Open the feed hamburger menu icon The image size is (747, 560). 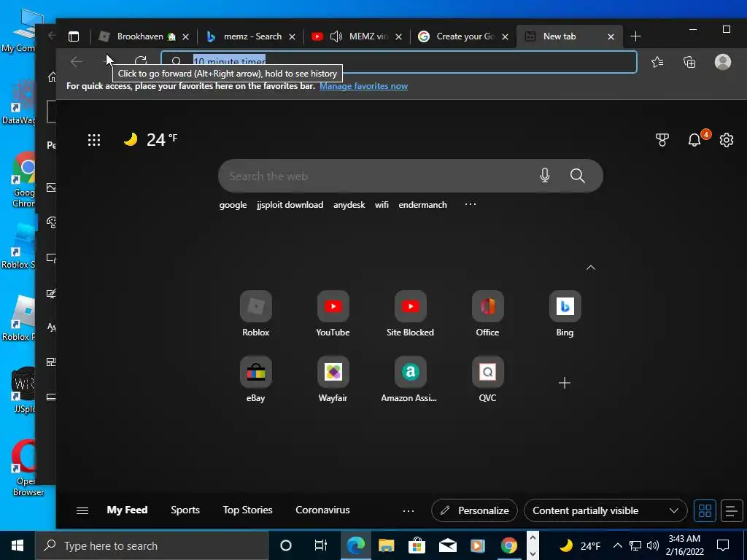point(82,510)
